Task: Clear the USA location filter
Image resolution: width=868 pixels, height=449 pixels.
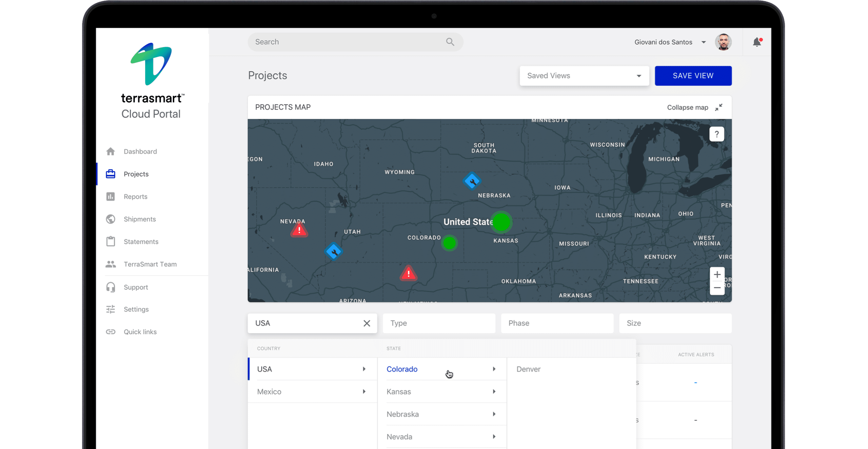Action: [x=367, y=323]
